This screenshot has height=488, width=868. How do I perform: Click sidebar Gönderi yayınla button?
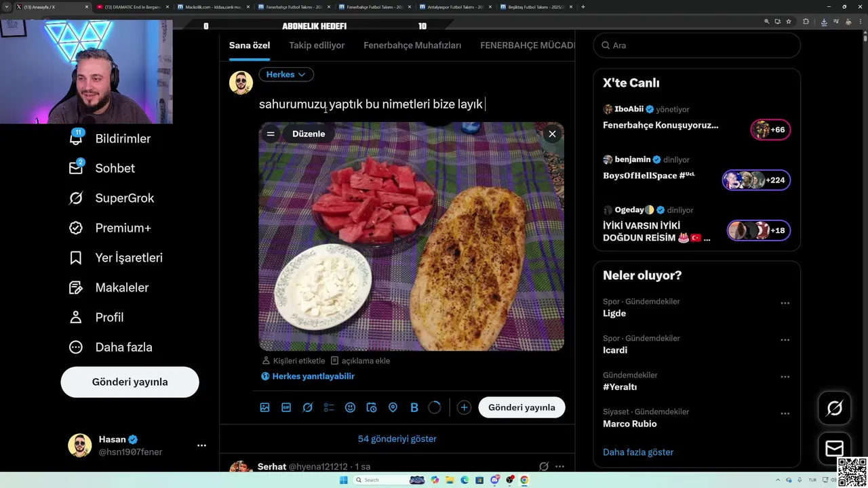tap(130, 382)
